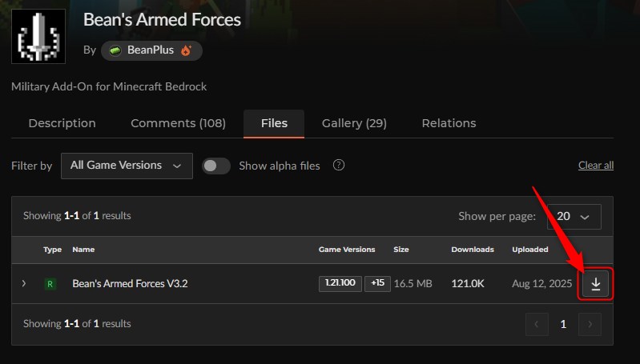Click the 1.21.100 game version badge

point(340,283)
